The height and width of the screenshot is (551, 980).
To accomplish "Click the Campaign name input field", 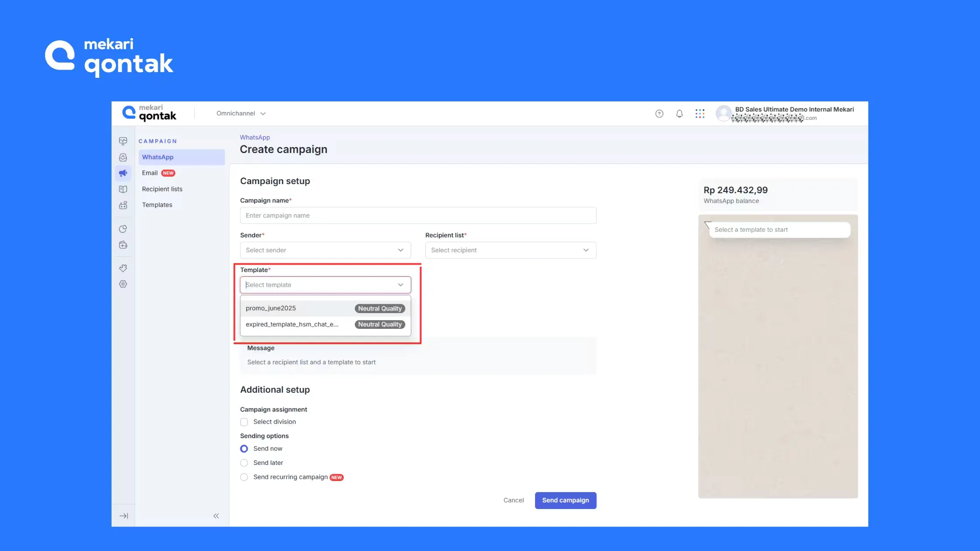I will coord(418,216).
